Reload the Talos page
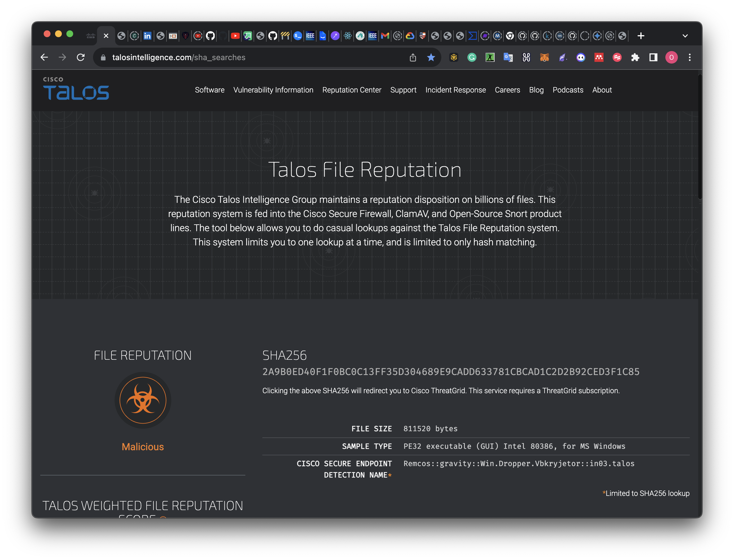734x560 pixels. coord(81,57)
